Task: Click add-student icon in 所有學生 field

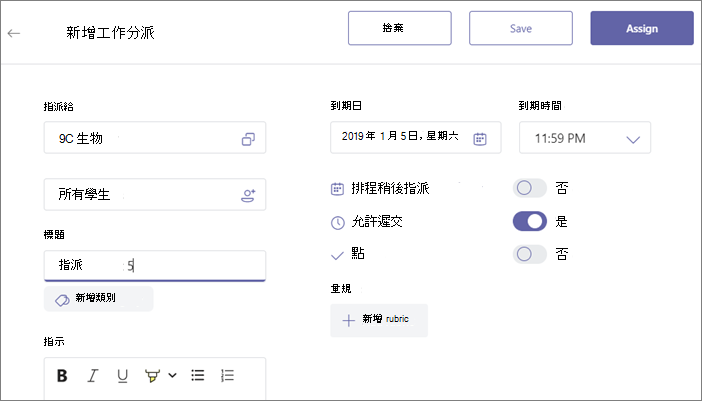Action: (248, 195)
